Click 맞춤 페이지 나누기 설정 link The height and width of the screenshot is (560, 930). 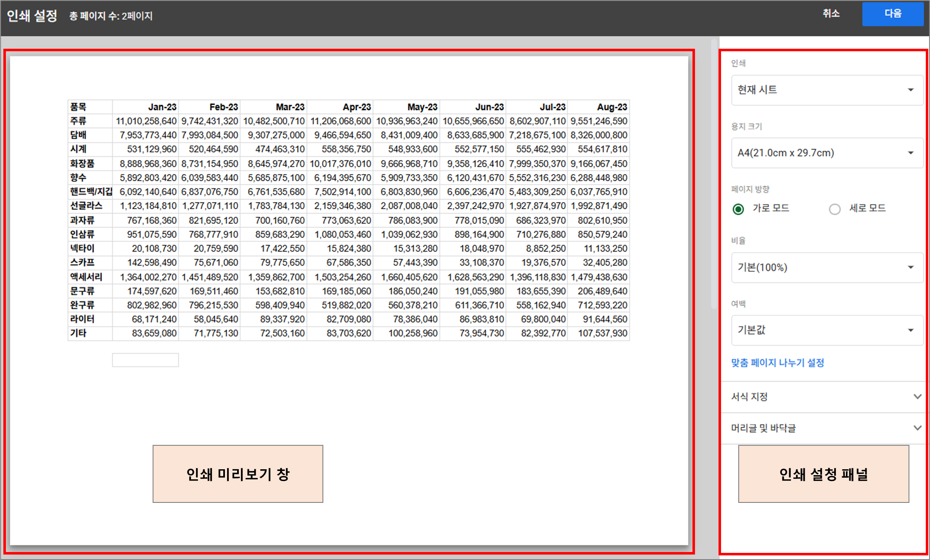(777, 363)
